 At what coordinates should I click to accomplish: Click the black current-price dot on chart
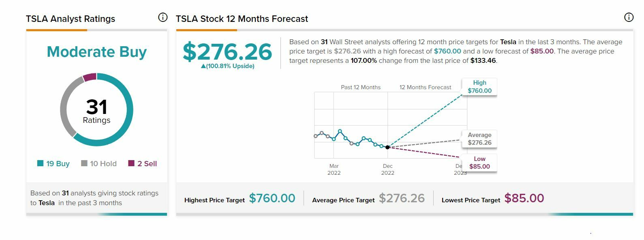pos(387,147)
